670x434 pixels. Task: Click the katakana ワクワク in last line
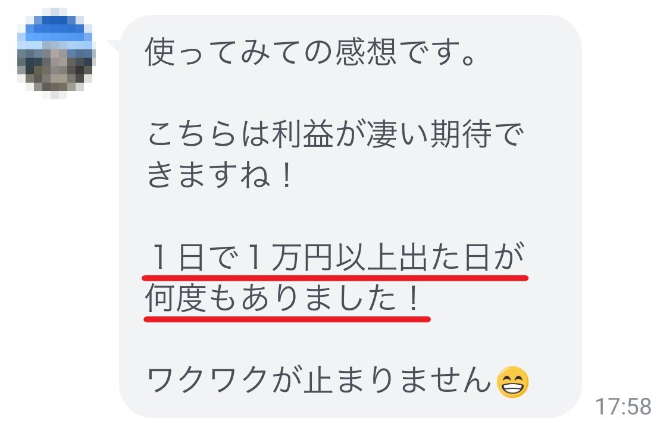(x=207, y=380)
